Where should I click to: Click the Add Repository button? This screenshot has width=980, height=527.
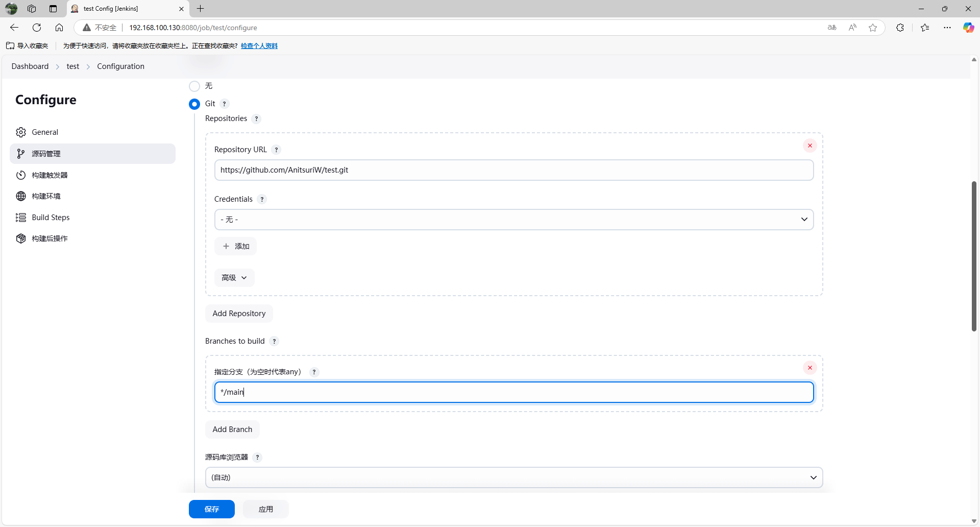point(239,314)
